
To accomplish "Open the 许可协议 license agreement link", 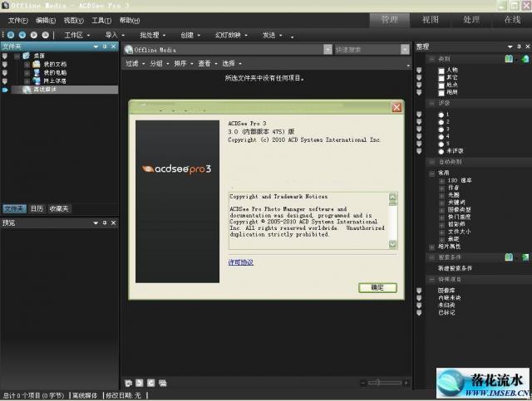I will (241, 262).
